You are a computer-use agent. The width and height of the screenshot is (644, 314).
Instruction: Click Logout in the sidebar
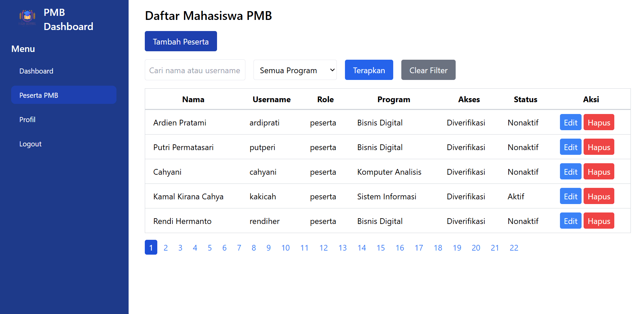click(30, 144)
